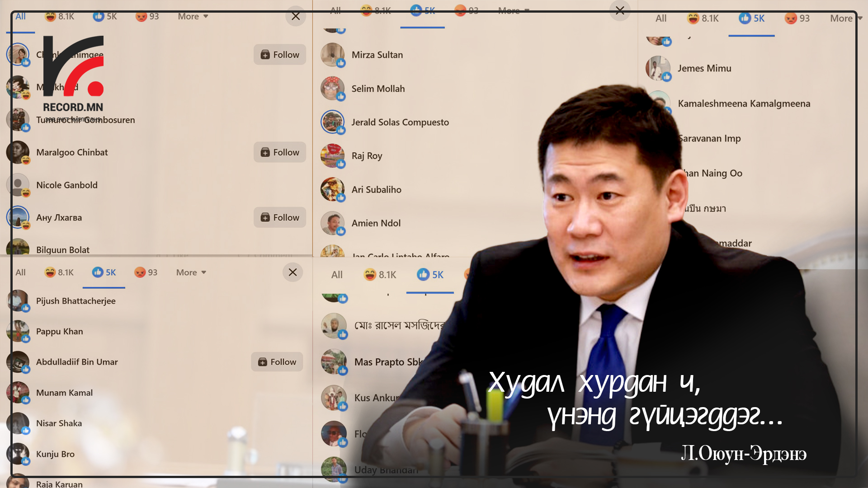The image size is (868, 488).
Task: Open the Haha 8.1K tab in Mas Prapto's panel
Action: coord(380,274)
